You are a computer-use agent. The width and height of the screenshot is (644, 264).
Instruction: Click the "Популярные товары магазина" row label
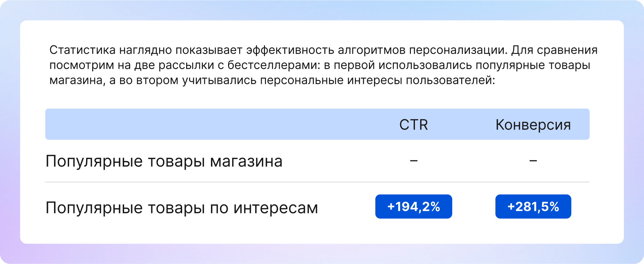click(164, 161)
